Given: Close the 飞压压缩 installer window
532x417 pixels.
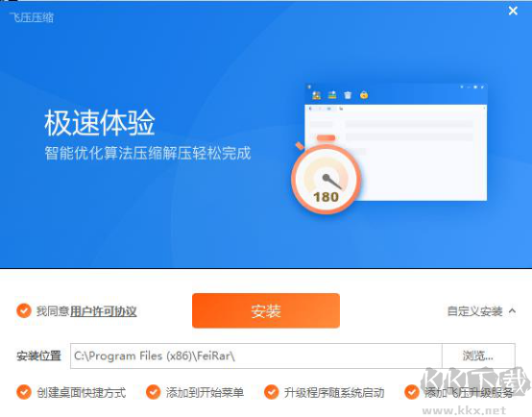Looking at the screenshot, I should (513, 11).
